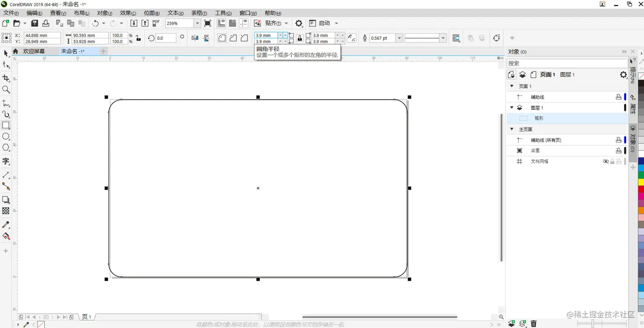Click the Print icon in toolbar
Viewport: 644px width, 328px height.
coord(46,23)
